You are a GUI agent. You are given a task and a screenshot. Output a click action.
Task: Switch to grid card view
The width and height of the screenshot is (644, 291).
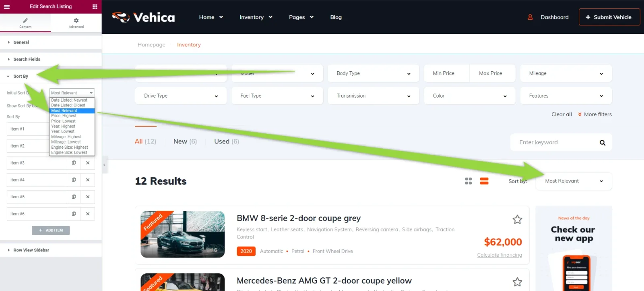(x=469, y=181)
